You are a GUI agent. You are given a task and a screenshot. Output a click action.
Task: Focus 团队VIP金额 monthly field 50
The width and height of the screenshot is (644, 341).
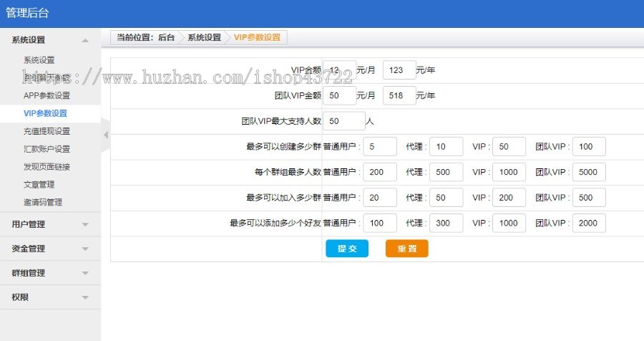[x=339, y=95]
